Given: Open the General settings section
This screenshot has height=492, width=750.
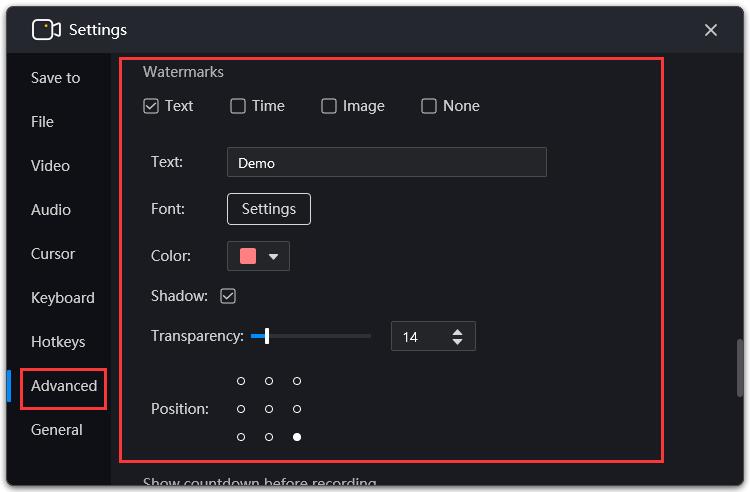Looking at the screenshot, I should (x=56, y=430).
